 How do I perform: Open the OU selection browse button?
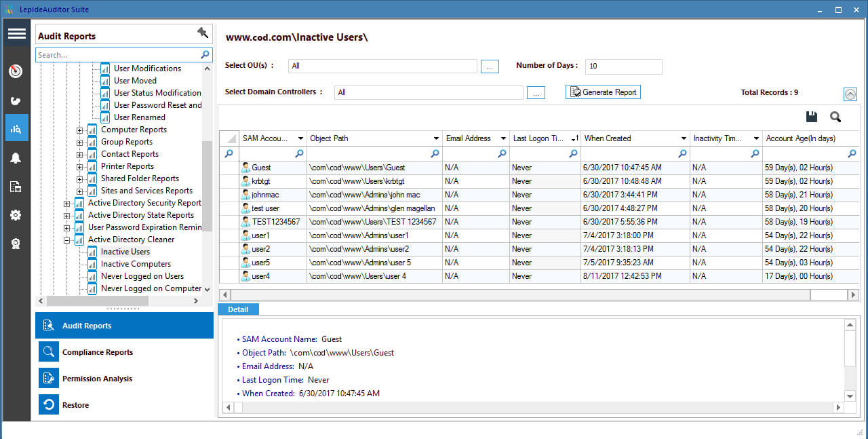(x=490, y=66)
